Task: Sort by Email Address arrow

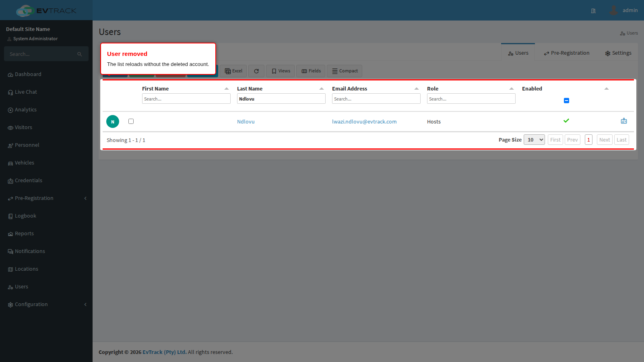Action: click(417, 88)
